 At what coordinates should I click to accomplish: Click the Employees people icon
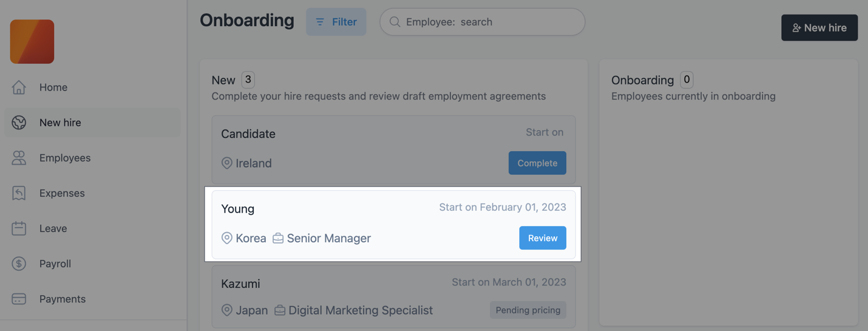click(x=19, y=158)
